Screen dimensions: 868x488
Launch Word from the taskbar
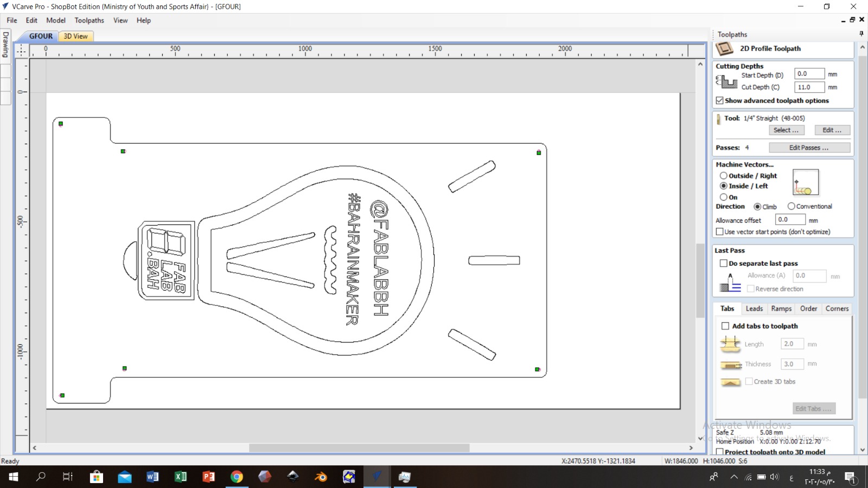(152, 477)
